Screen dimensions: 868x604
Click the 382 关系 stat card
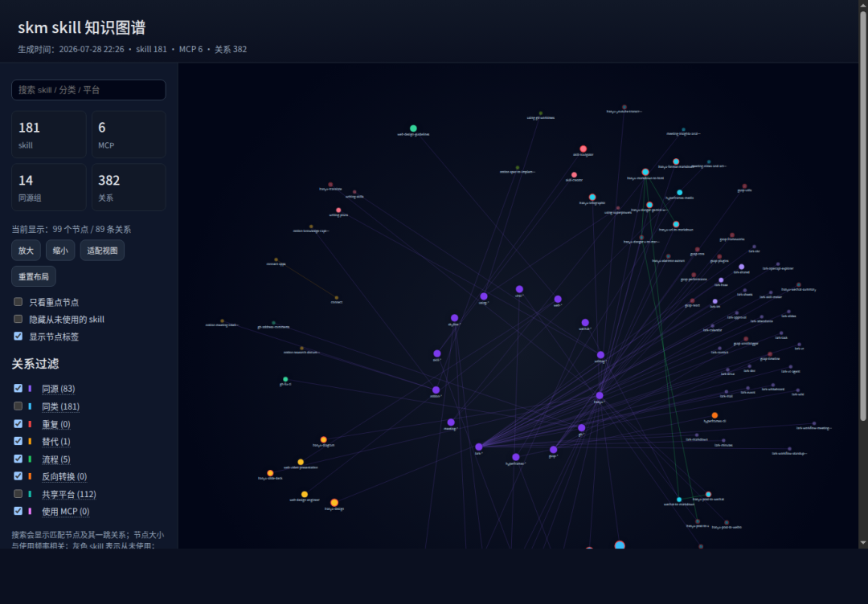tap(129, 187)
